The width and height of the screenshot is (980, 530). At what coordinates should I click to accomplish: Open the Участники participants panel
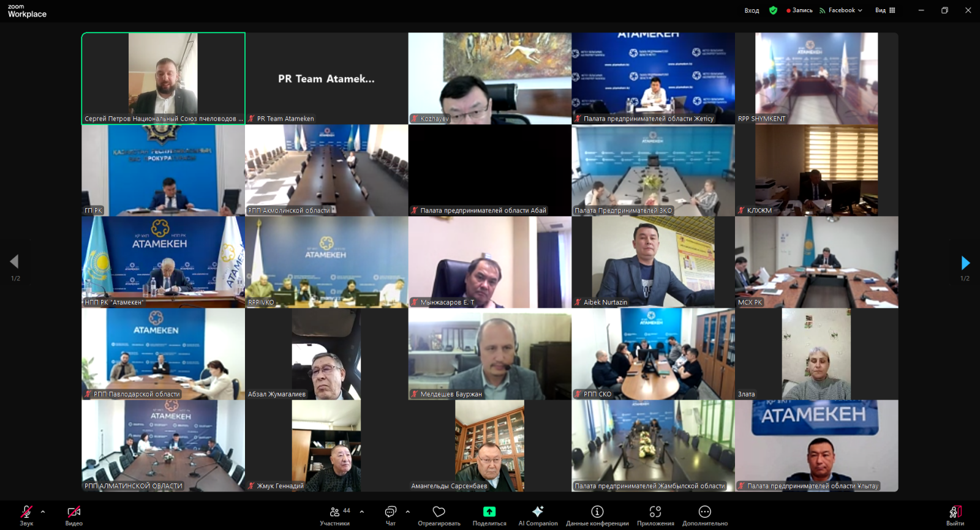tap(335, 515)
